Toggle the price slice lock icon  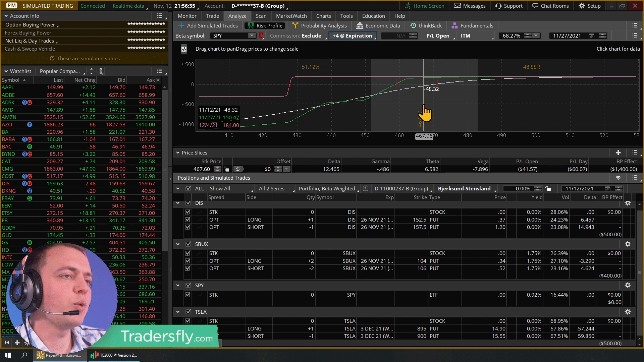point(226,169)
